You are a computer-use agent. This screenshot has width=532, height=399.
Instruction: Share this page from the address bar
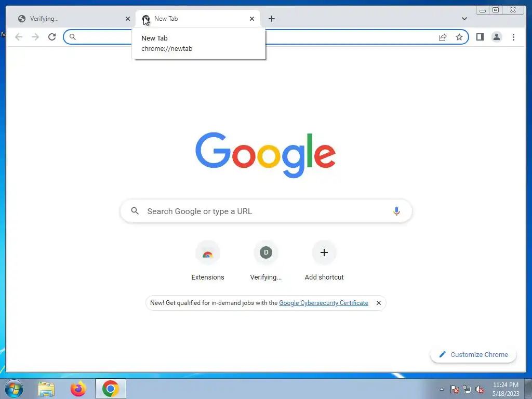[x=443, y=37]
